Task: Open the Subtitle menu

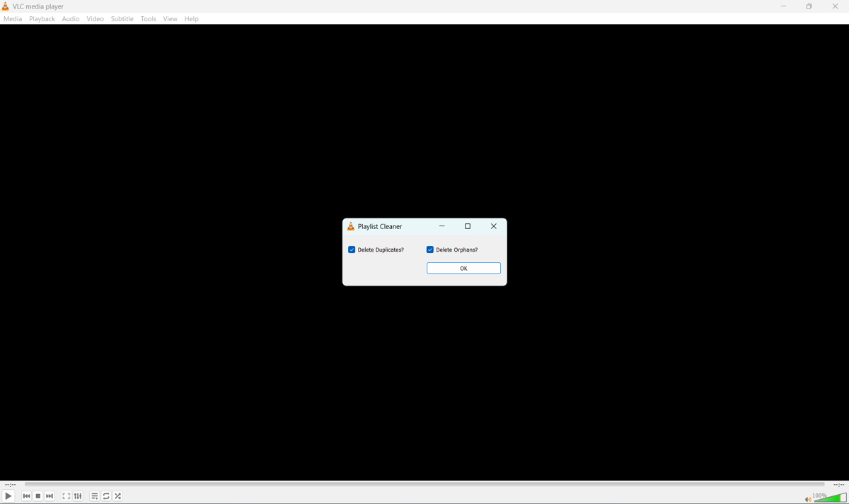Action: click(x=122, y=18)
